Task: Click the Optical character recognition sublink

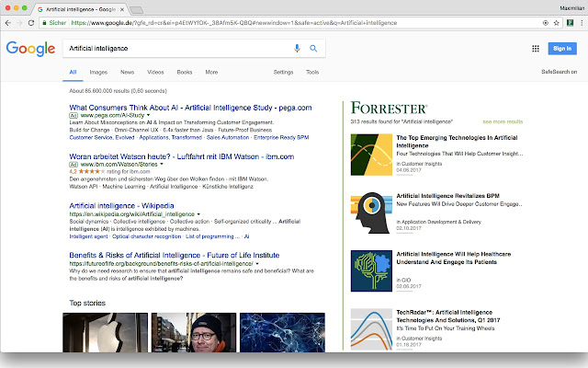Action: (147, 236)
